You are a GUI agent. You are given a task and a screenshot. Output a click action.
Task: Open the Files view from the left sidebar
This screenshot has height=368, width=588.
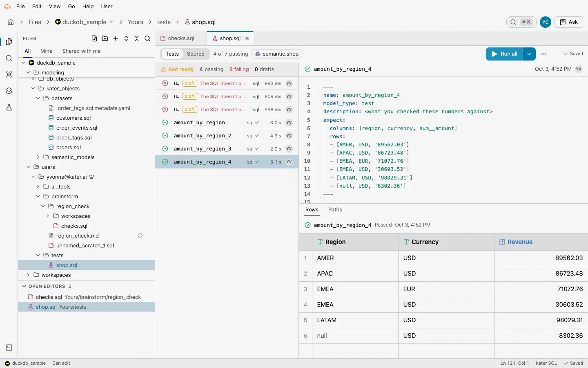(x=9, y=42)
